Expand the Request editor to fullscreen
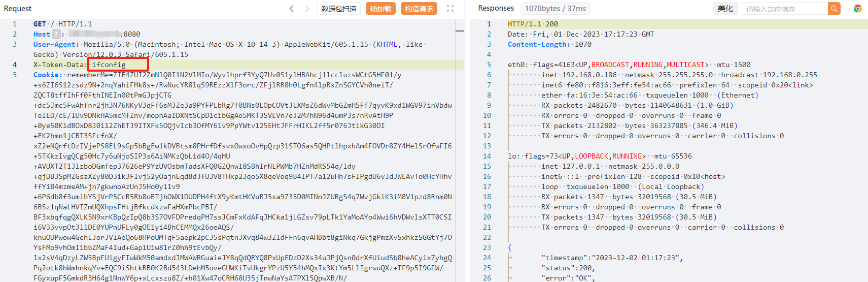Viewport: 868px width, 282px height. tap(450, 9)
